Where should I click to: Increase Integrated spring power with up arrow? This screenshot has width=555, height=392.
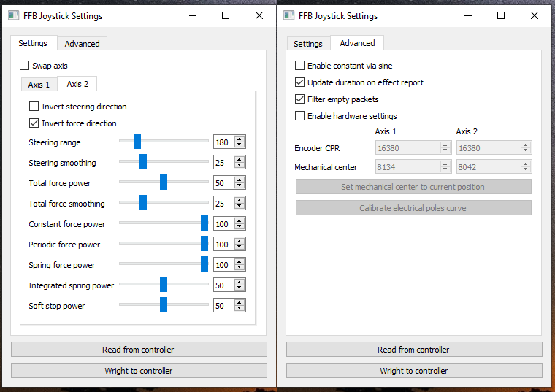click(x=240, y=283)
